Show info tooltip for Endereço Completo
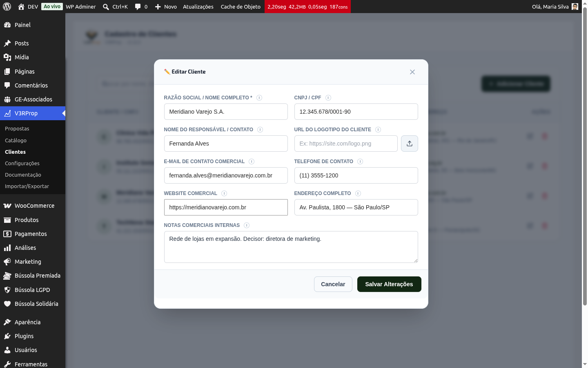 (358, 193)
